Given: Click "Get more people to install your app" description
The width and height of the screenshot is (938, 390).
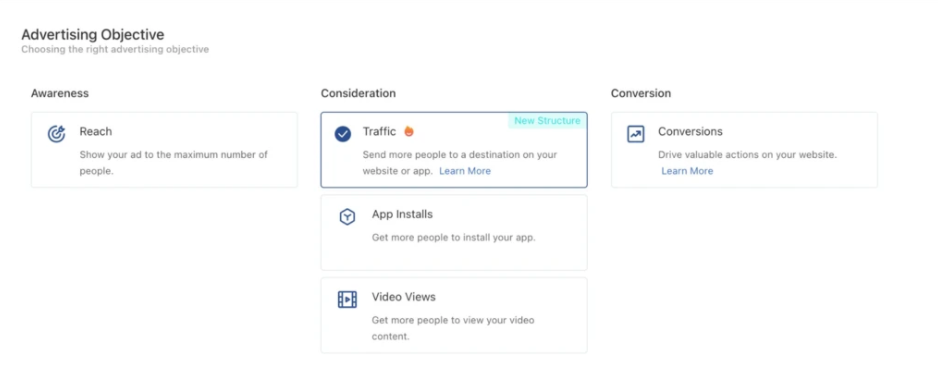Looking at the screenshot, I should (453, 237).
